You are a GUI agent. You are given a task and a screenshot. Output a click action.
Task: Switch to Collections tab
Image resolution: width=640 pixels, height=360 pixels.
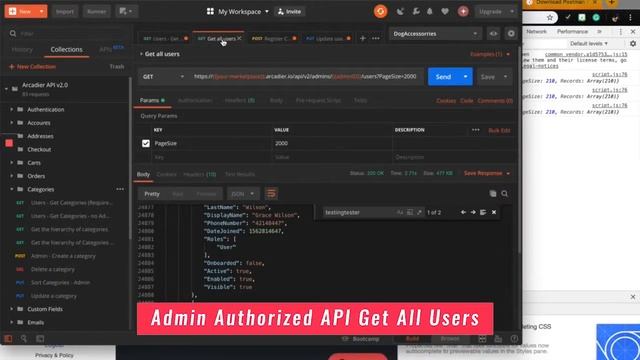click(67, 49)
